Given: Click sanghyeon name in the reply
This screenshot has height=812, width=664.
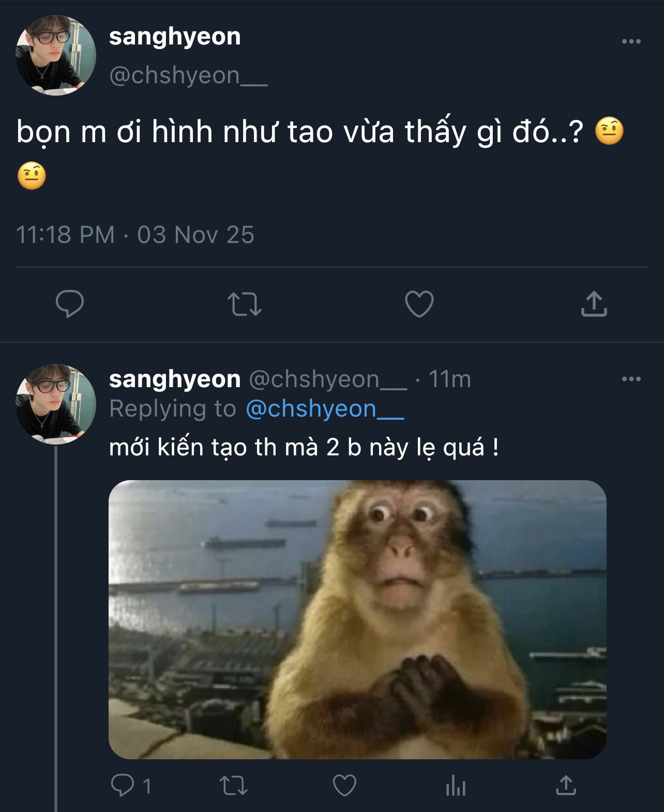Looking at the screenshot, I should (x=175, y=379).
